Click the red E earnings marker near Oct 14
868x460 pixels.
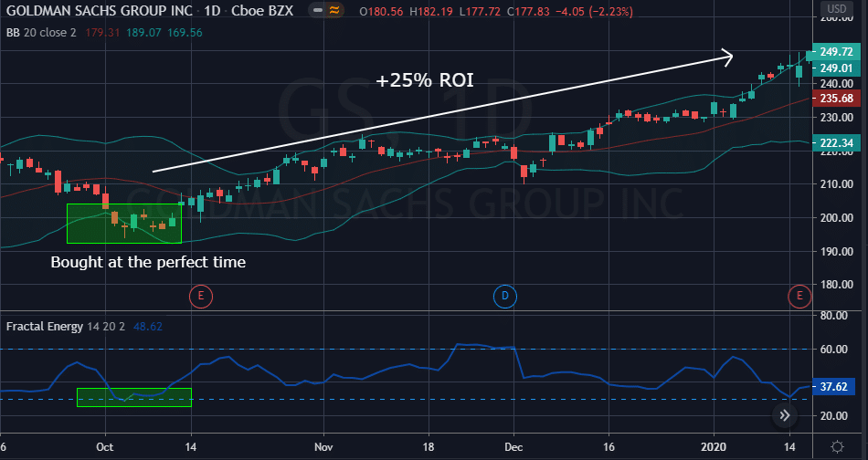pyautogui.click(x=201, y=297)
